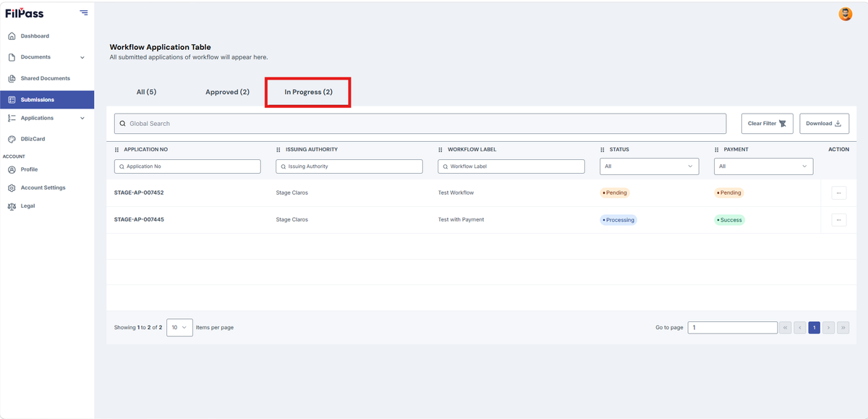The height and width of the screenshot is (419, 868).
Task: Expand the Applications sidebar chevron
Action: click(x=82, y=118)
